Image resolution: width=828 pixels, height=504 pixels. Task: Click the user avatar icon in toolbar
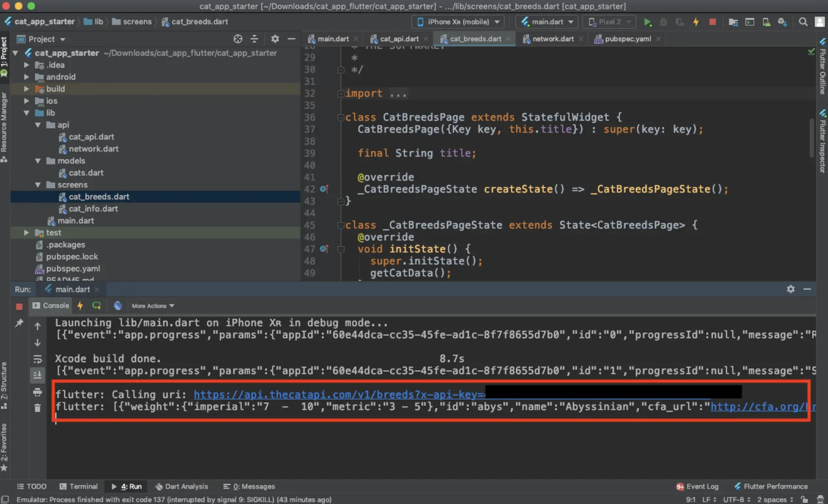[820, 22]
